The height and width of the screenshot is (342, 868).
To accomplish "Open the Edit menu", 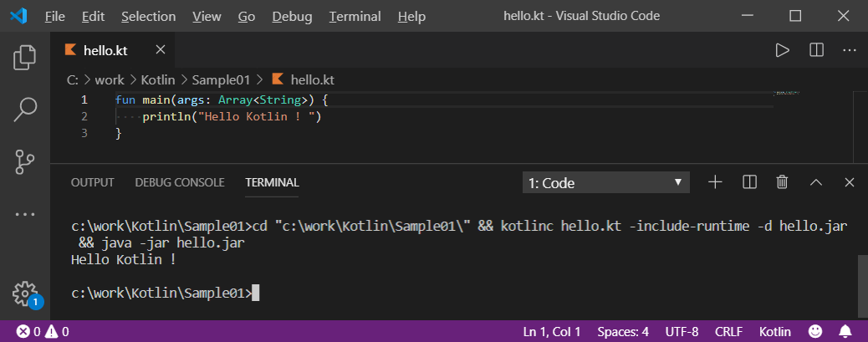I will pyautogui.click(x=93, y=17).
